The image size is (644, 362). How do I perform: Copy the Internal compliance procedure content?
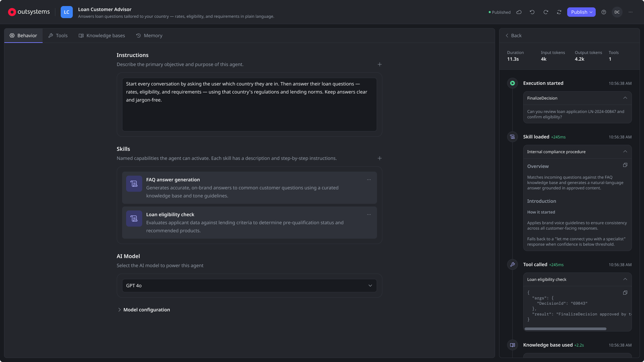(x=625, y=165)
